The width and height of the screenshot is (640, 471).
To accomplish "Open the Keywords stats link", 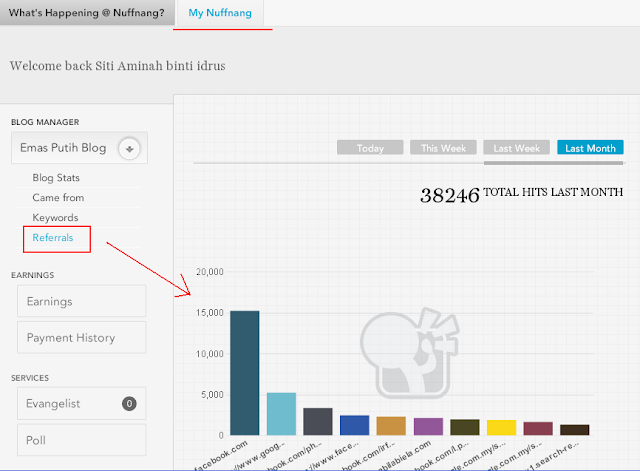I will pos(55,218).
